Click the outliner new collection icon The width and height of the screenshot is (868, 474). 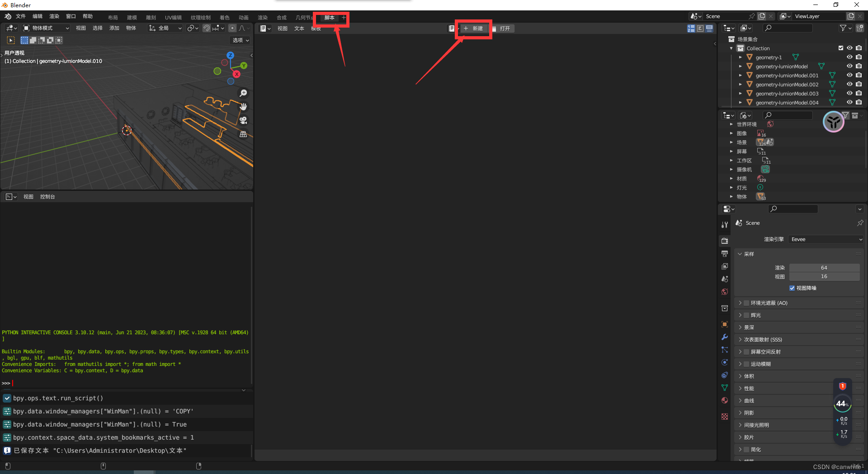pyautogui.click(x=859, y=28)
